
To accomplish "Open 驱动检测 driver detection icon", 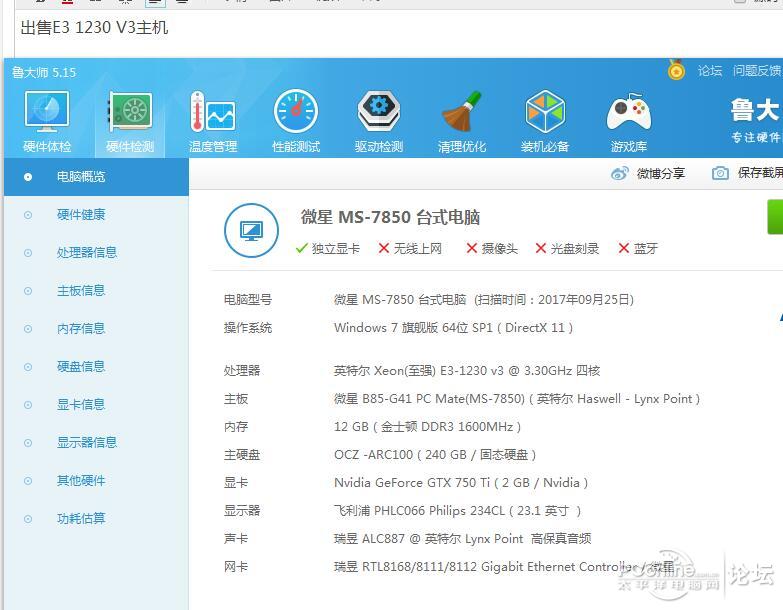I will pos(379,121).
